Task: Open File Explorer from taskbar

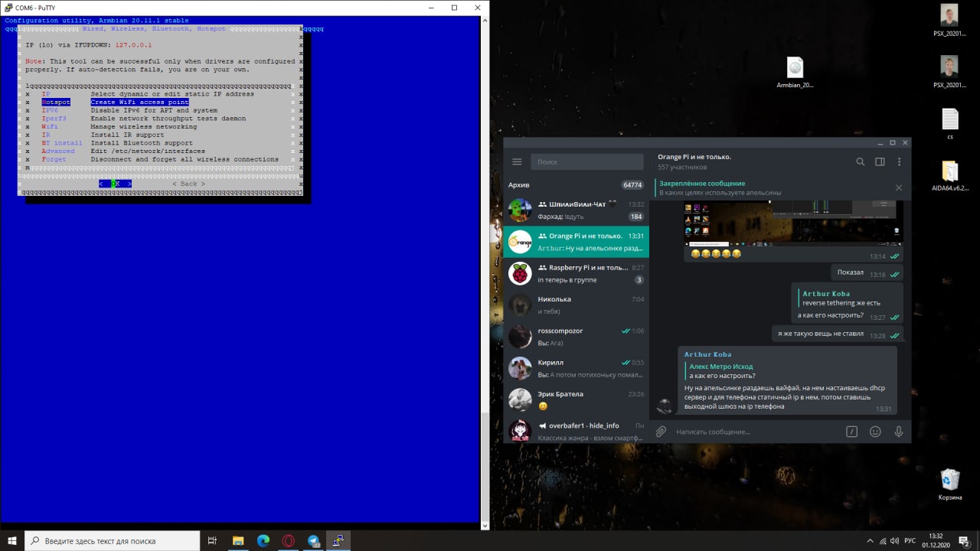Action: (237, 540)
